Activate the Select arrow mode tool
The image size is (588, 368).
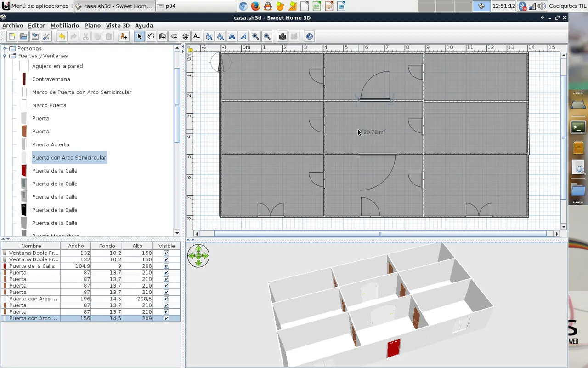coord(139,36)
